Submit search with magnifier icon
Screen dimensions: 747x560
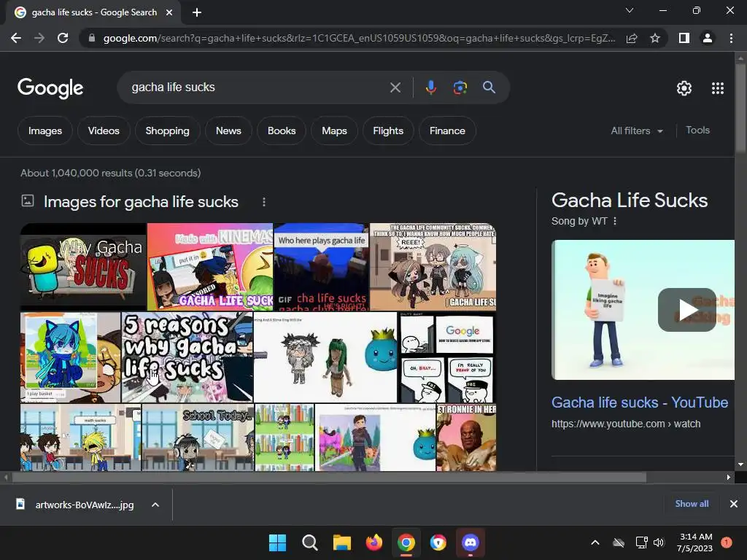click(x=489, y=87)
